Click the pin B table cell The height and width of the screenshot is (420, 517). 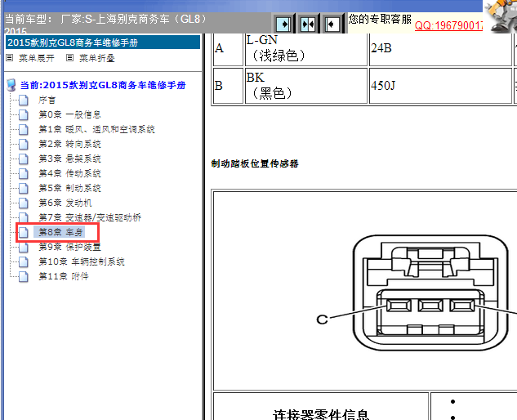click(228, 86)
